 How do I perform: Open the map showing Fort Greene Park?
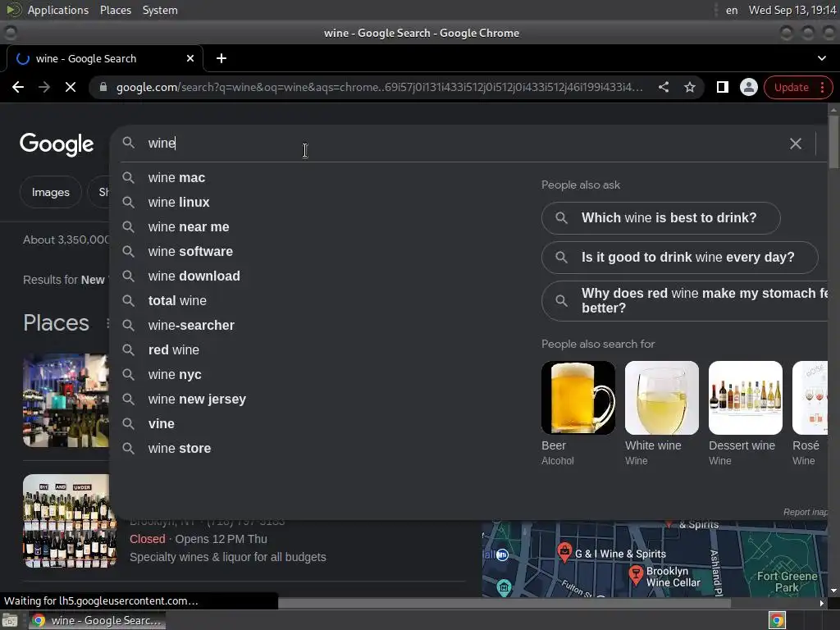(x=655, y=559)
